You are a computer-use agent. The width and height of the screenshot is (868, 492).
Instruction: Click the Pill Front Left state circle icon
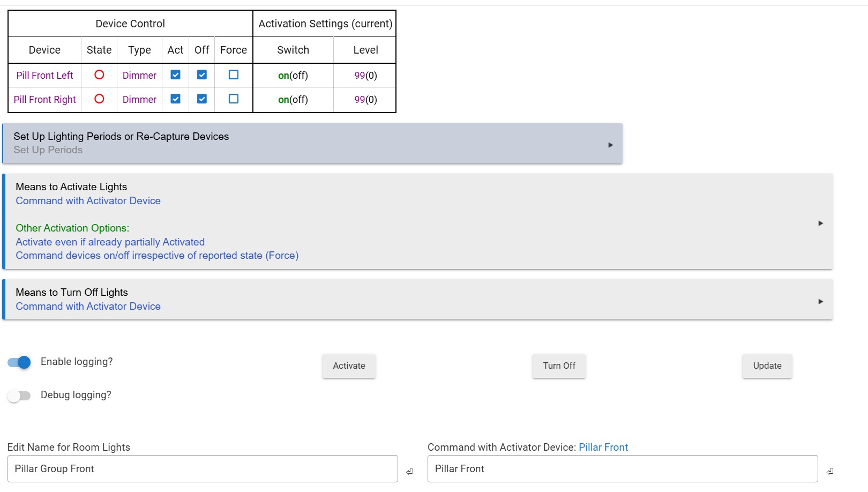(99, 75)
